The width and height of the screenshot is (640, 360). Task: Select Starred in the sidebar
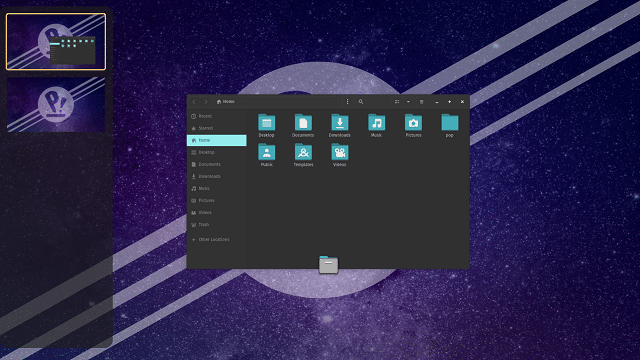[x=216, y=128]
